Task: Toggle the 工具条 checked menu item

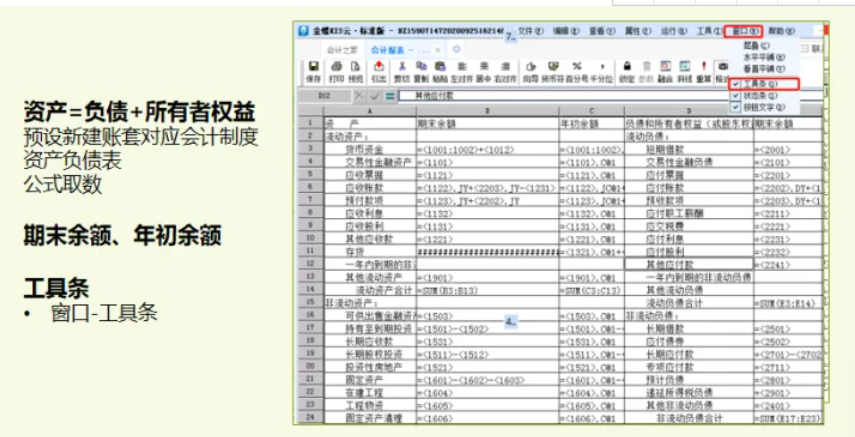Action: pos(763,84)
